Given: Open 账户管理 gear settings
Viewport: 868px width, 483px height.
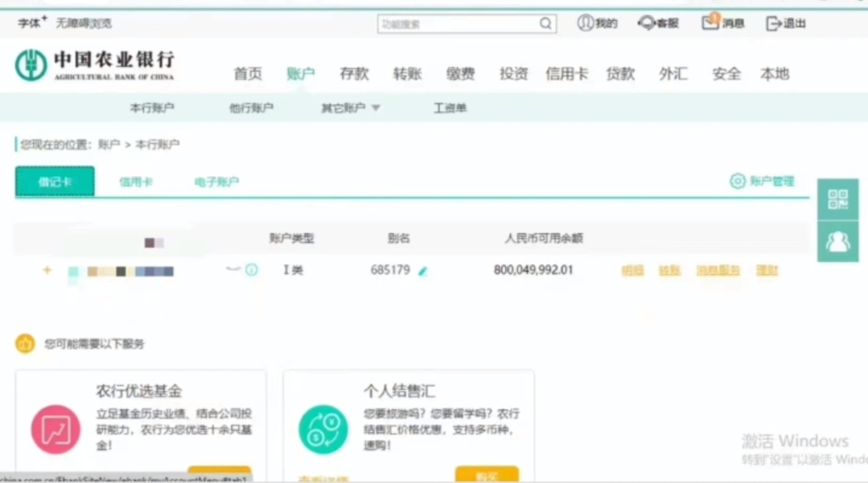Looking at the screenshot, I should click(x=738, y=182).
